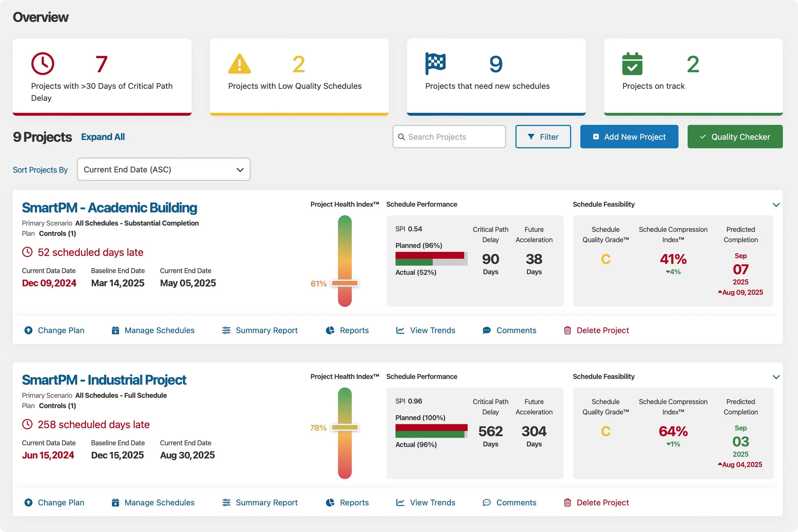Viewport: 798px width, 532px height.
Task: Click the Search Projects input field
Action: [449, 137]
